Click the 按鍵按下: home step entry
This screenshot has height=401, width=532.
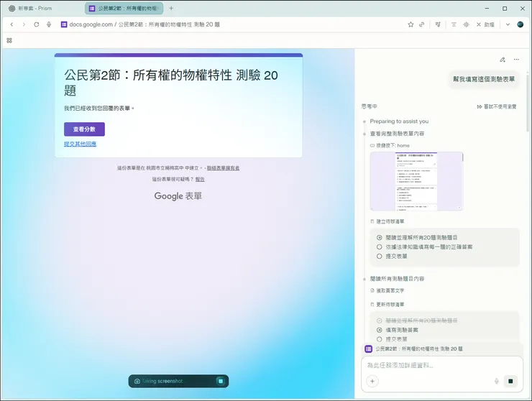pyautogui.click(x=390, y=145)
